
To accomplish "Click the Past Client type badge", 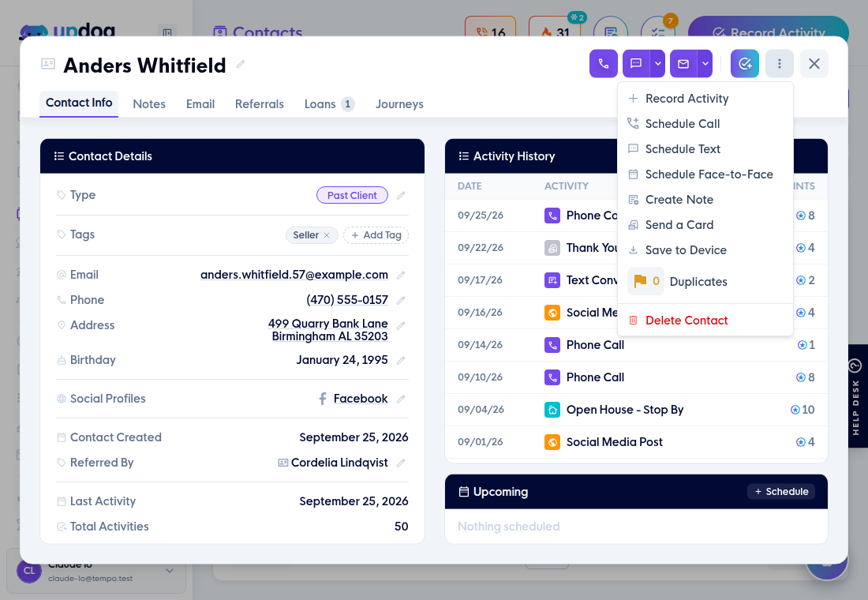I will pos(352,195).
